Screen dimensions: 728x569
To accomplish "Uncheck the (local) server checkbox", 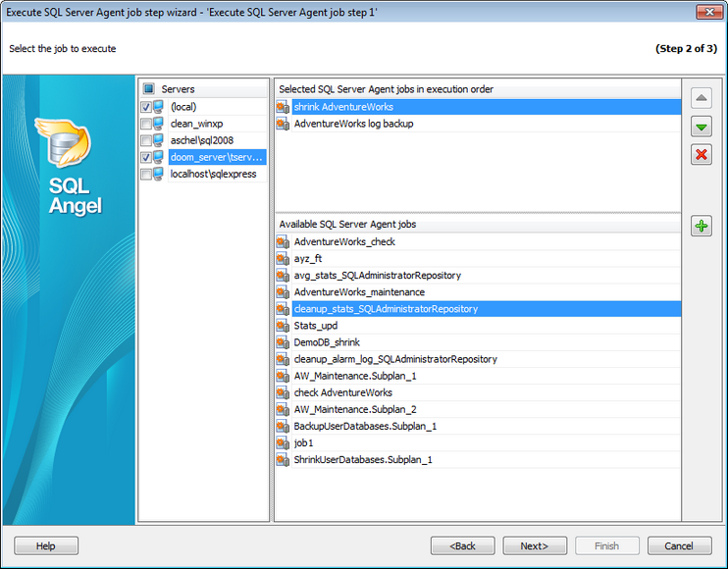I will [146, 107].
